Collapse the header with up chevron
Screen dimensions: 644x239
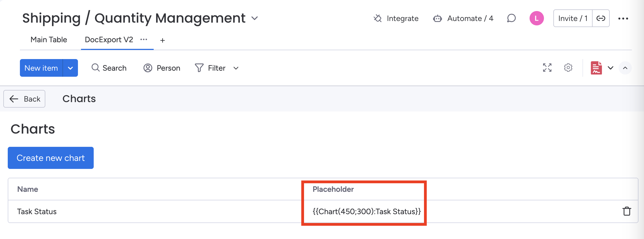coord(625,68)
